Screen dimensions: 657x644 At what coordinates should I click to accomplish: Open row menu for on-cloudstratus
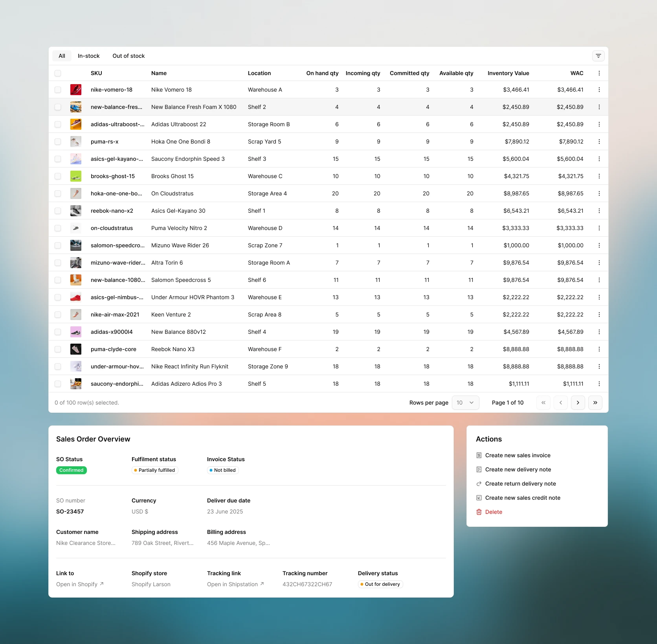pyautogui.click(x=599, y=228)
